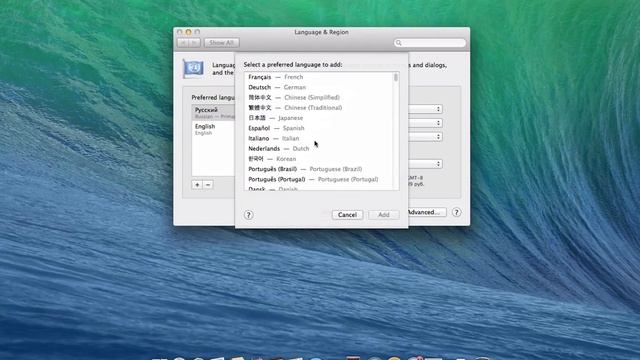This screenshot has height=360, width=640.
Task: Click the Language & Region flag icon
Action: tap(193, 68)
